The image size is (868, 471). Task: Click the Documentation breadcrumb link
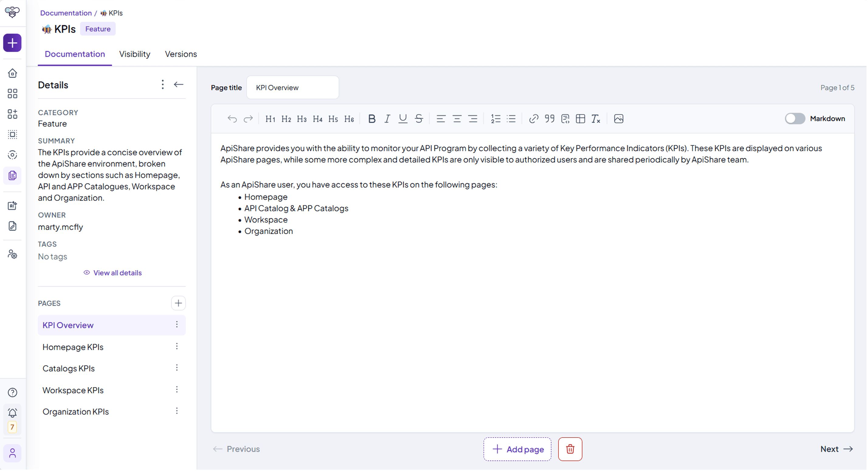[66, 13]
